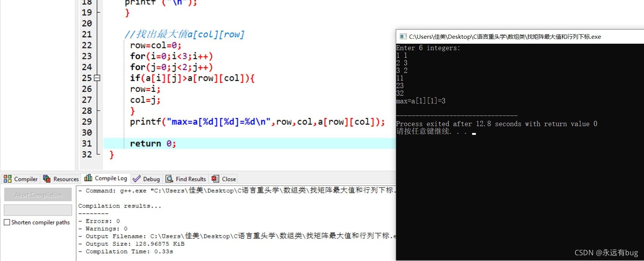The image size is (644, 261).
Task: Click the Compiler tab grid icon
Action: click(8, 179)
